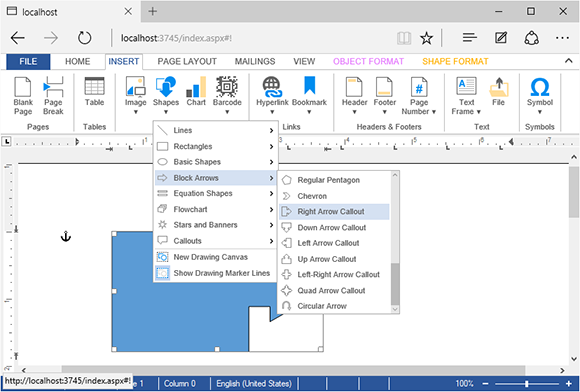Switch to the VIEW tab
Image resolution: width=580 pixels, height=392 pixels.
click(304, 61)
